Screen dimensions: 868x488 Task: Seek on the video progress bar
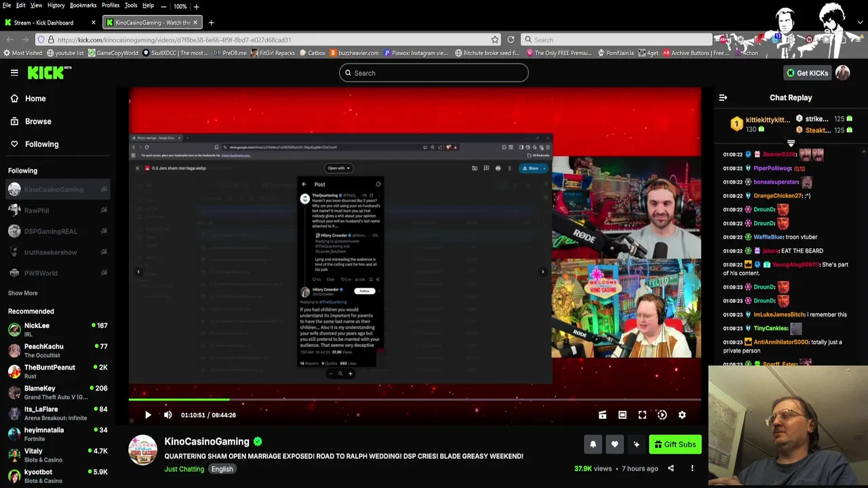tap(415, 400)
